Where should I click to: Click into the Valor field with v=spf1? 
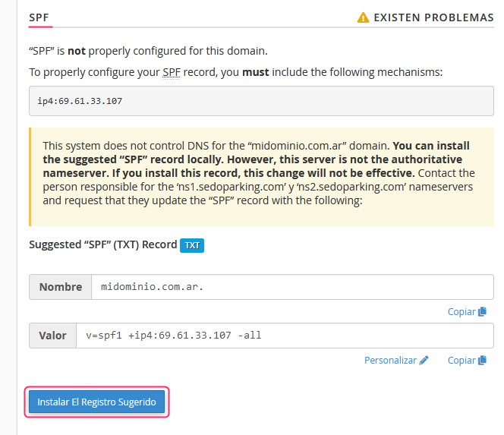(285, 336)
